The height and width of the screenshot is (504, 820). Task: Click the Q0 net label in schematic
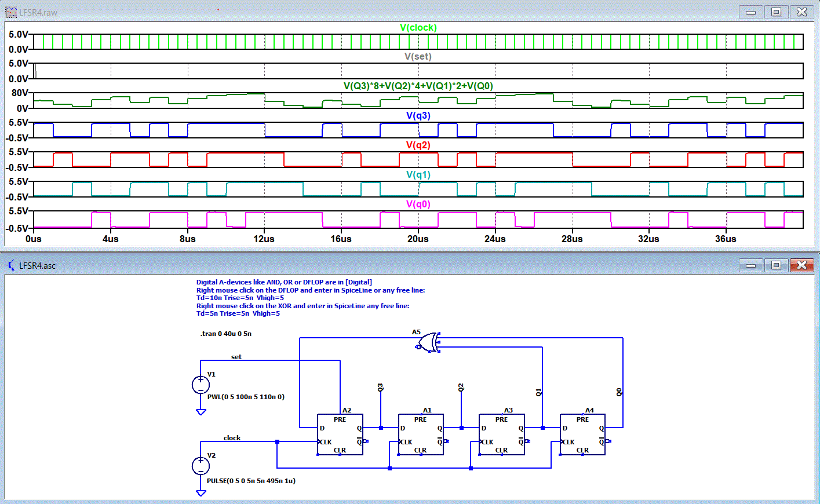[x=619, y=392]
